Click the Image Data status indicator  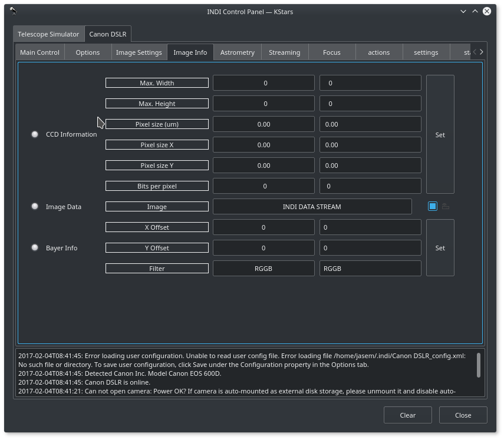point(35,206)
